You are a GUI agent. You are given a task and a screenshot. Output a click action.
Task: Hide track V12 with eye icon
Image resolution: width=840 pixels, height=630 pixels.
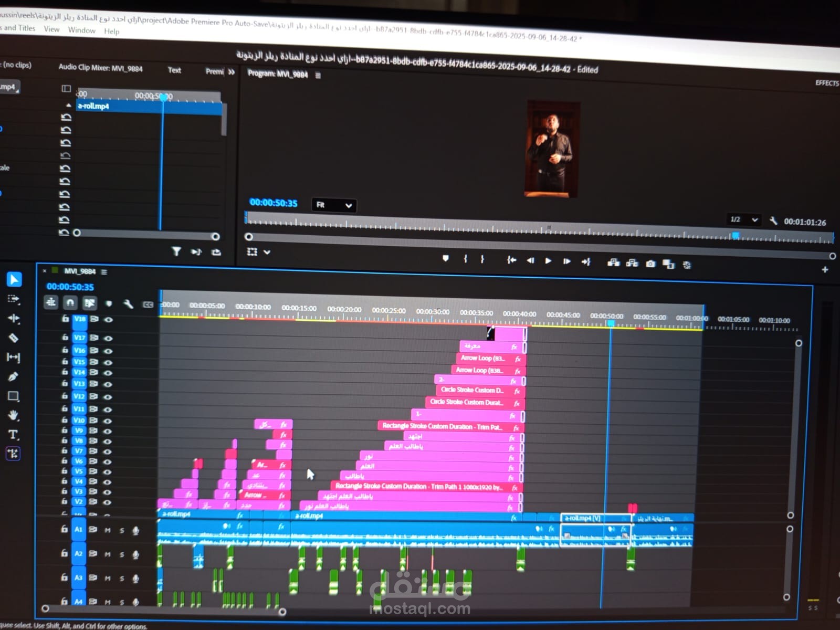point(108,396)
